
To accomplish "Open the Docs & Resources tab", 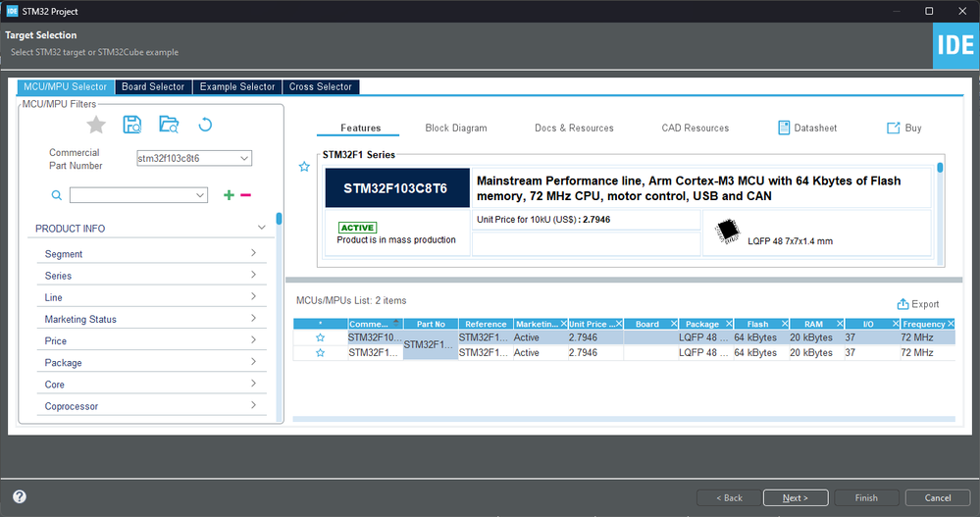I will pos(575,128).
